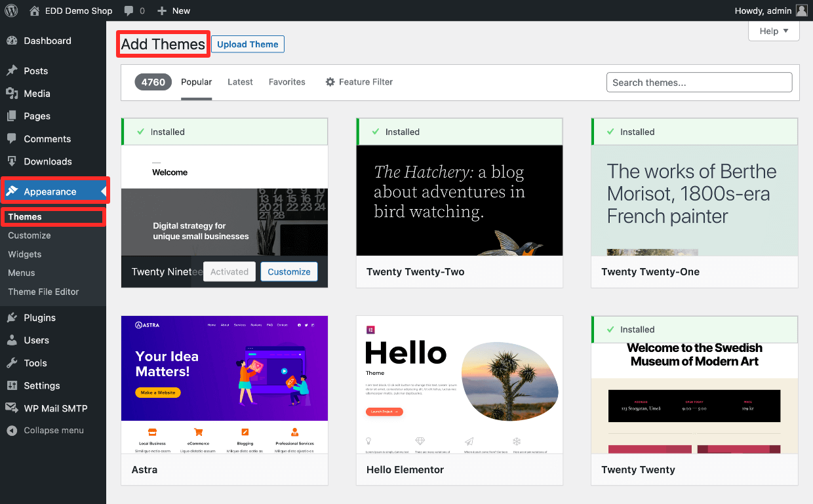Open the Twenty Nineteen theme thumbnail
Image resolution: width=813 pixels, height=504 pixels.
224,201
